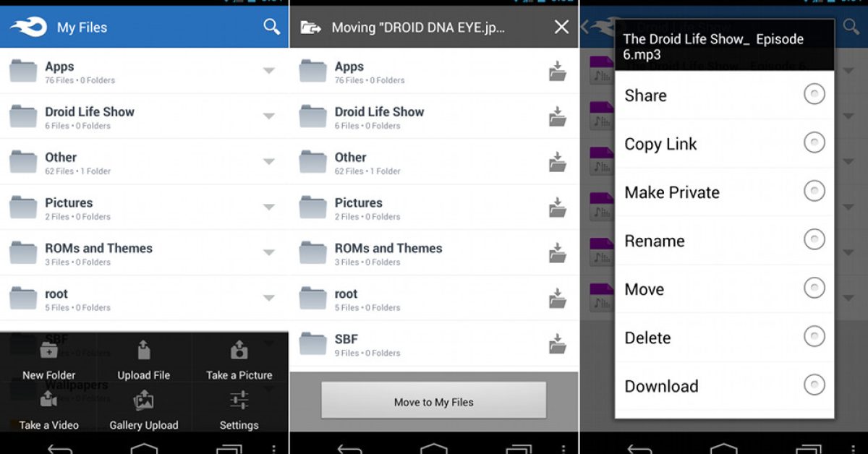
Task: Tap the Settings label in bottom menu
Action: click(239, 425)
